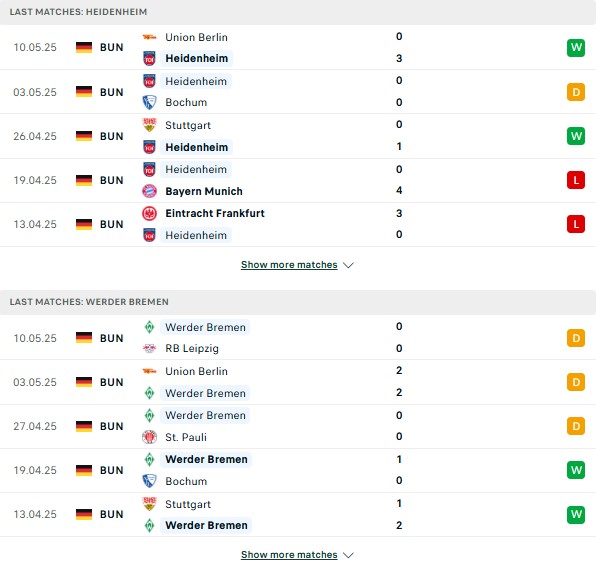Click the Eintracht Frankfurt crest
This screenshot has width=596, height=572.
tap(149, 213)
